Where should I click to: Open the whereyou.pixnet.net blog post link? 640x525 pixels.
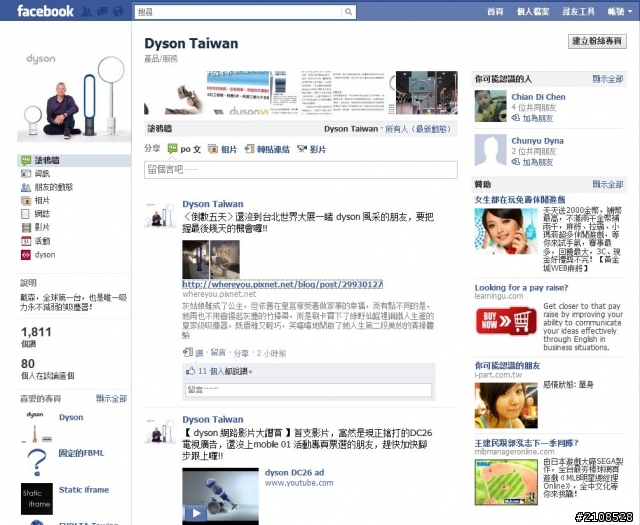(x=282, y=284)
